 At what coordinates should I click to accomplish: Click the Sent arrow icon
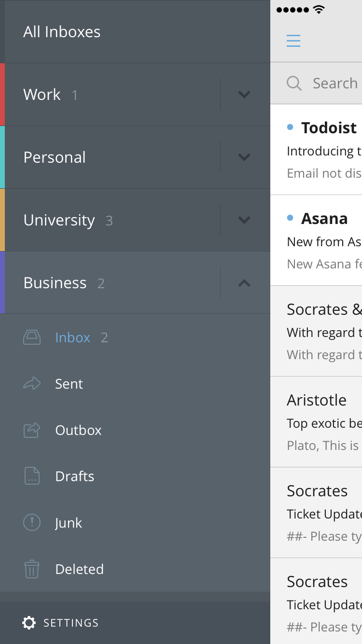(x=32, y=384)
